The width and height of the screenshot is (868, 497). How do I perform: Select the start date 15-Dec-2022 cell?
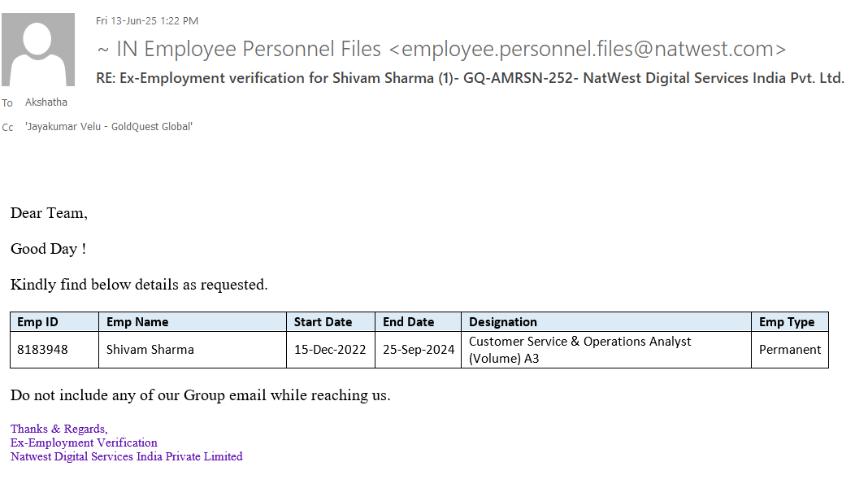tap(330, 350)
